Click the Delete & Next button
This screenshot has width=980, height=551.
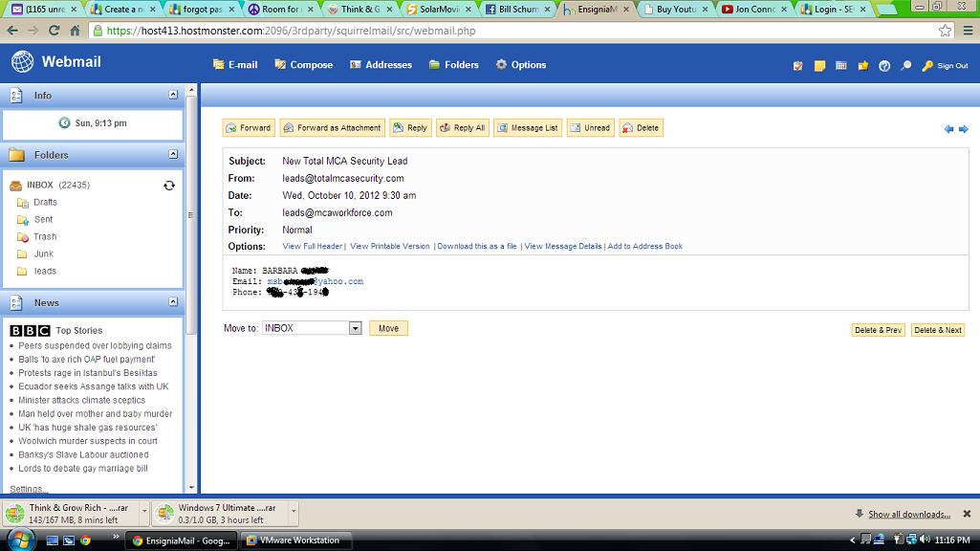click(x=938, y=330)
